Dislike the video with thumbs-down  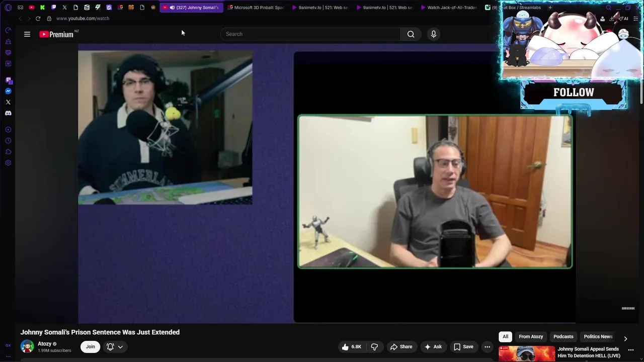point(374,346)
